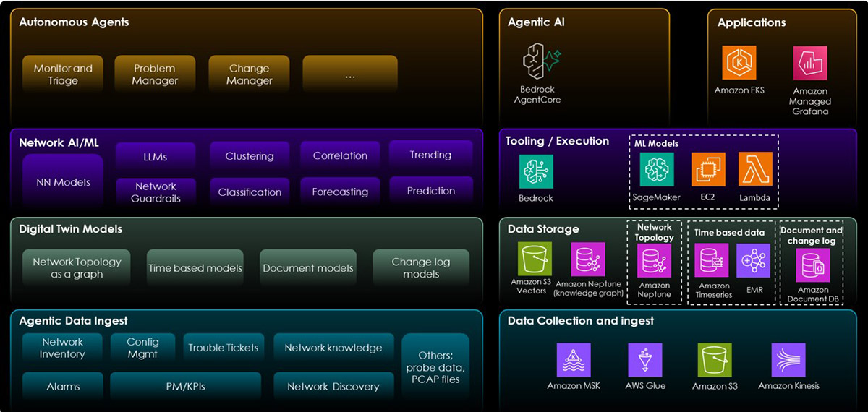
Task: Click the ML Models group label
Action: coord(658,144)
